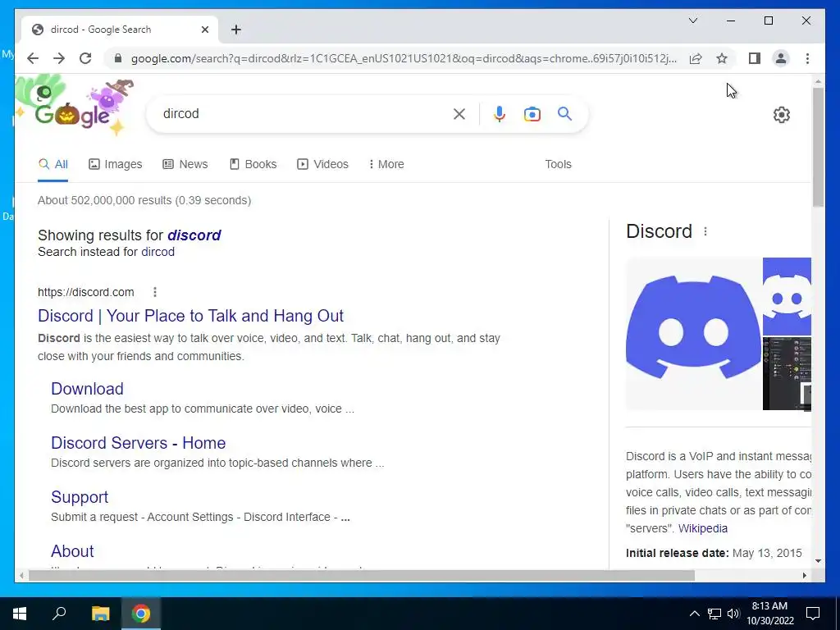
Task: Click the small Discord logo thumbnail
Action: click(x=787, y=296)
